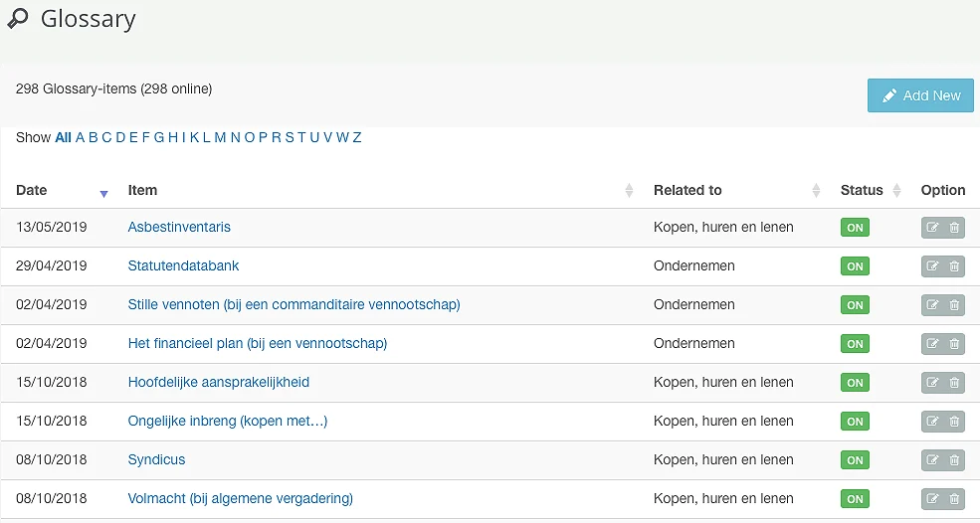
Task: Toggle ON status for Stille vennoten
Action: point(855,305)
